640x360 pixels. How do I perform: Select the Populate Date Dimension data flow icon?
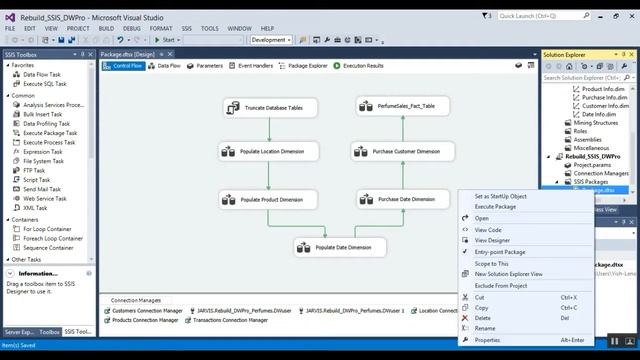tap(304, 247)
